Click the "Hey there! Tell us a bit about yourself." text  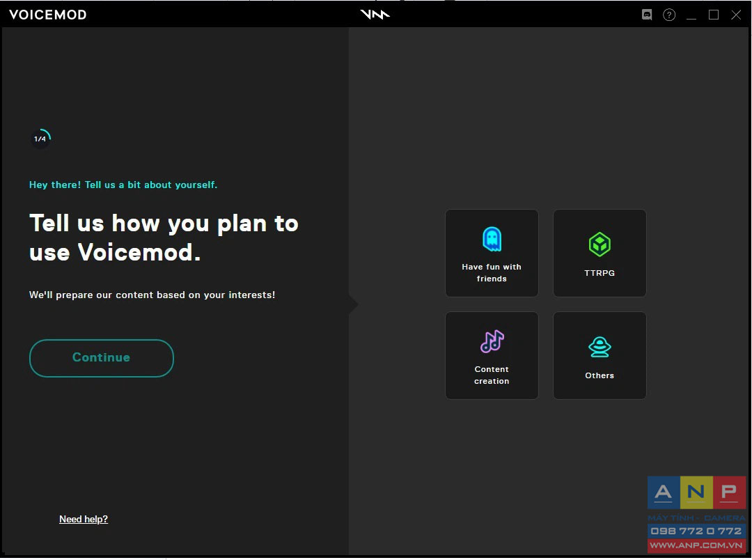tap(123, 185)
